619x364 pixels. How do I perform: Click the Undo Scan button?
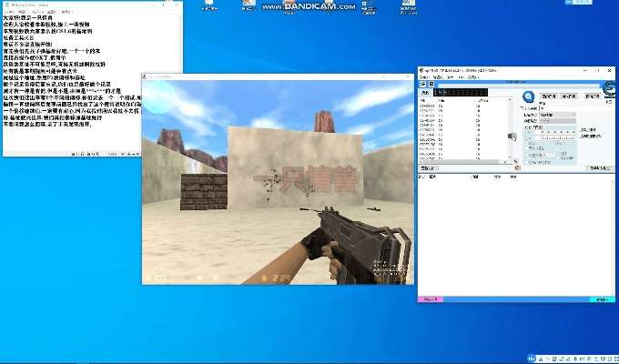593,96
